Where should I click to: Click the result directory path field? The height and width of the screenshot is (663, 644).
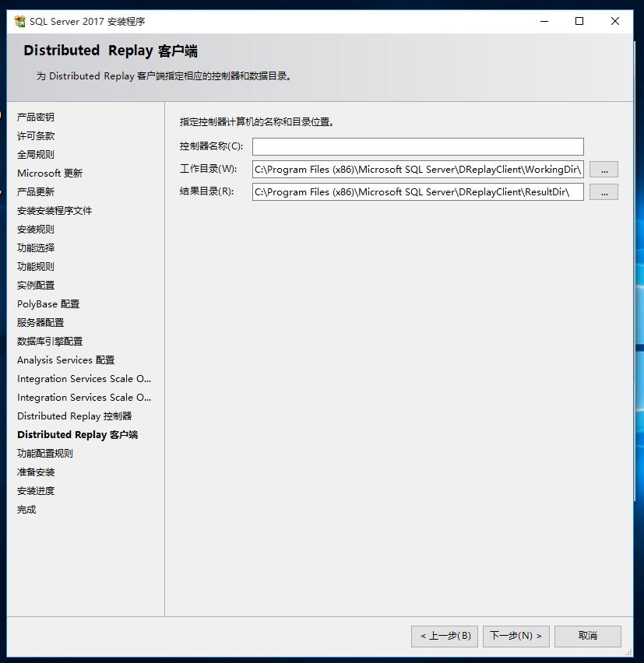[x=417, y=191]
